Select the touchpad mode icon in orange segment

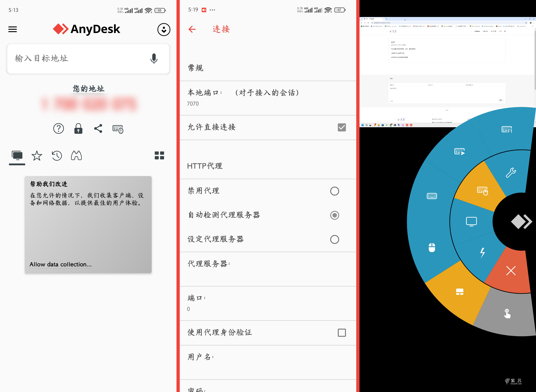coord(460,292)
